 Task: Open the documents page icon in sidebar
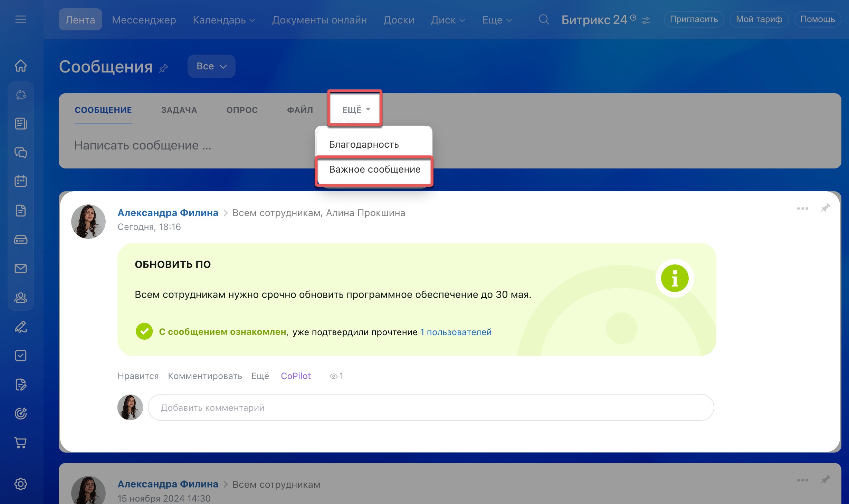[x=21, y=210]
